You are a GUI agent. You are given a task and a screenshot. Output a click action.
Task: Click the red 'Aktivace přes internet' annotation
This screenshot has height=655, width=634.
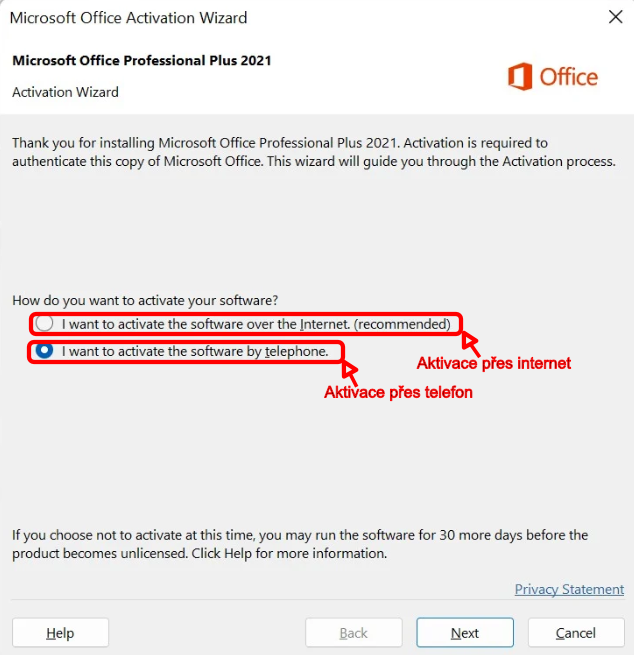[494, 363]
